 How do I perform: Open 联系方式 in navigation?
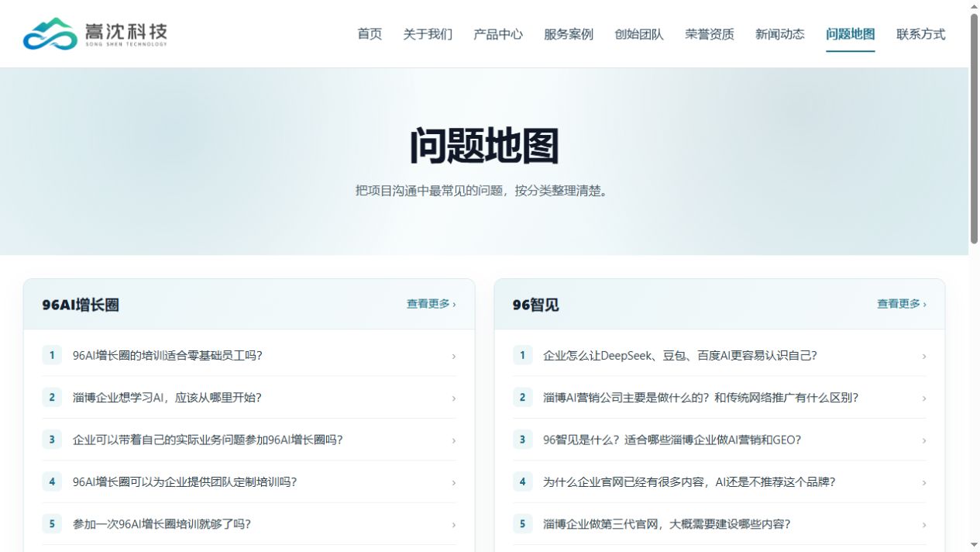pos(921,34)
